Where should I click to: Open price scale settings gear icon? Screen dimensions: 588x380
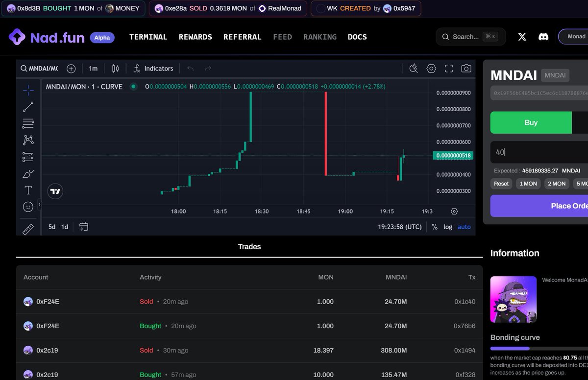point(454,212)
